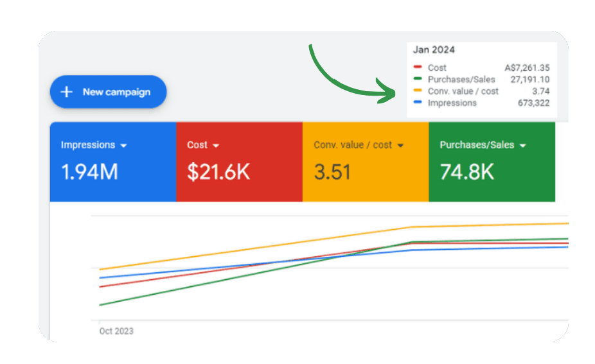Viewport: 595px width, 364px height.
Task: Click the Cost label in tooltip legend
Action: (437, 68)
